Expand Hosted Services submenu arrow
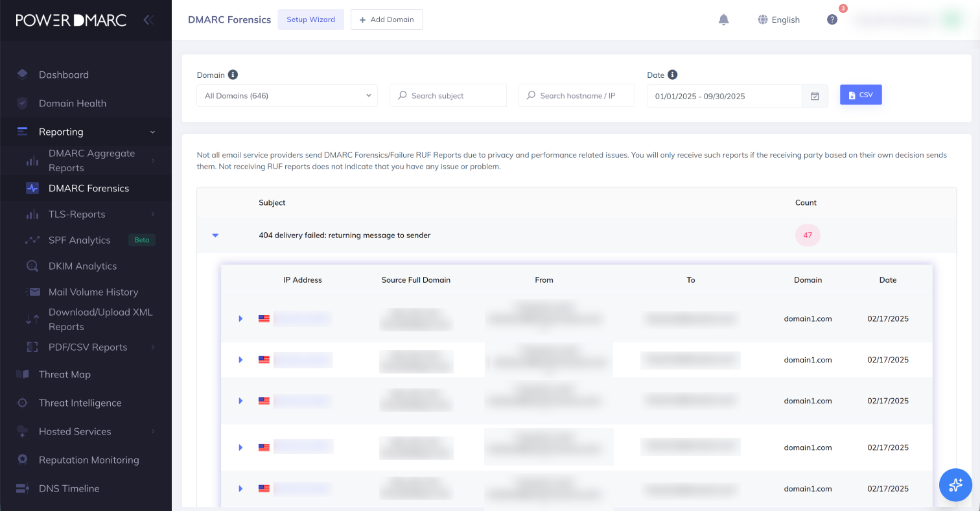Screen dimensions: 980x511 point(153,431)
